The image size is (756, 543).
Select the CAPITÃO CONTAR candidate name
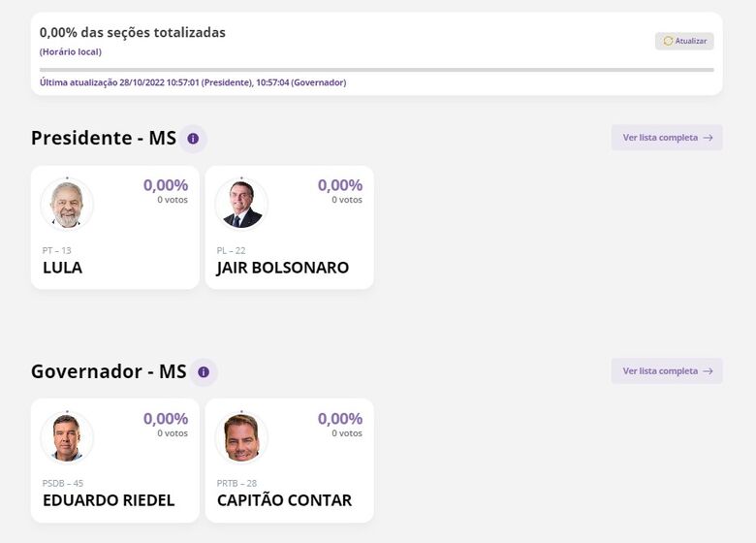point(284,500)
